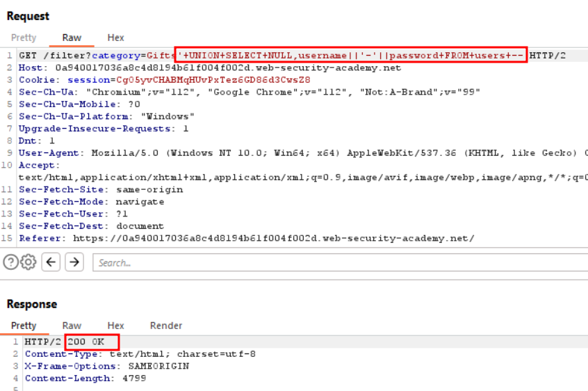Click the Cookie session value

tap(213, 80)
